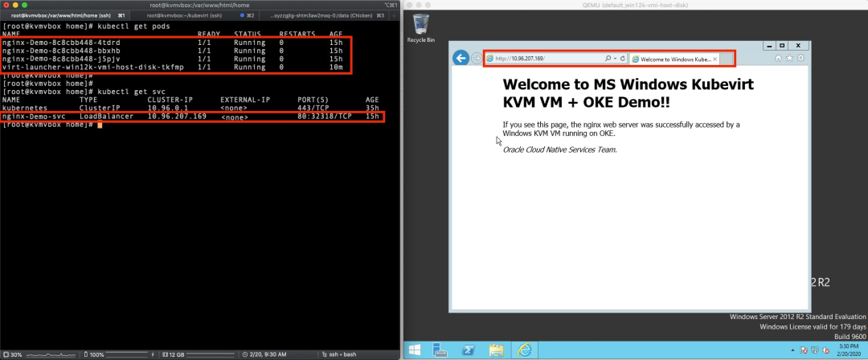Open File Explorer from the taskbar
Image resolution: width=868 pixels, height=360 pixels.
(x=496, y=350)
